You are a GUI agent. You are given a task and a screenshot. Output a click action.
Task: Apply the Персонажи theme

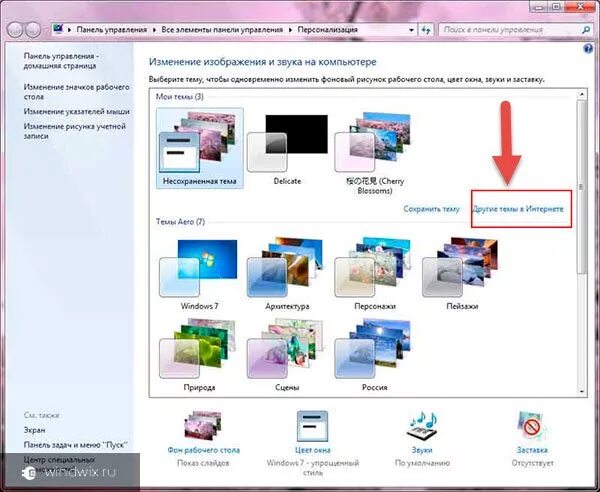[375, 274]
